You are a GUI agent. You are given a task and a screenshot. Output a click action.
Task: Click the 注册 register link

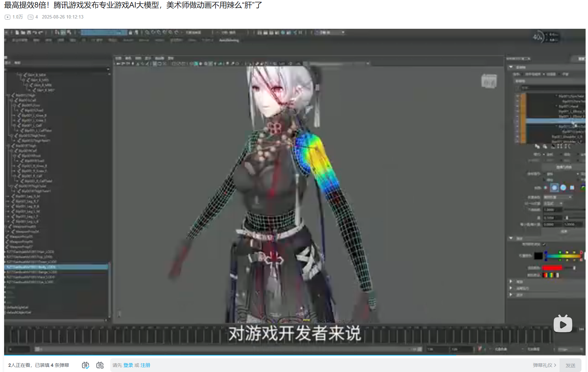(x=145, y=365)
